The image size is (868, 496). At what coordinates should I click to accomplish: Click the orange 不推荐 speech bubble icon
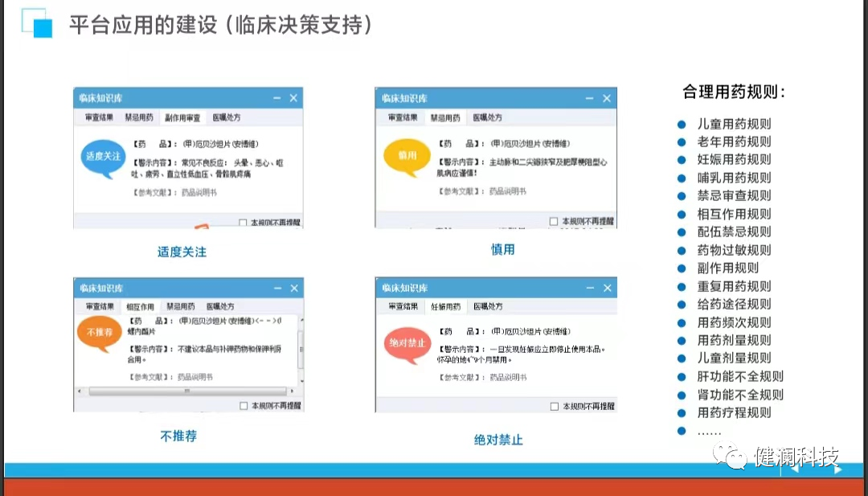(100, 334)
